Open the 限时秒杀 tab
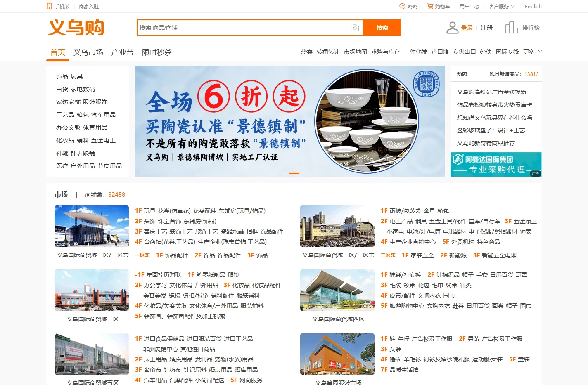 pyautogui.click(x=157, y=52)
